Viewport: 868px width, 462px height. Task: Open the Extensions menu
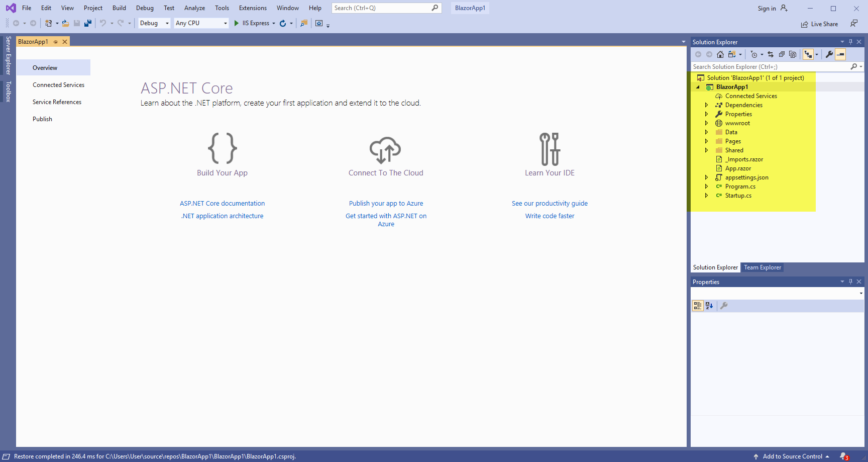pos(253,8)
